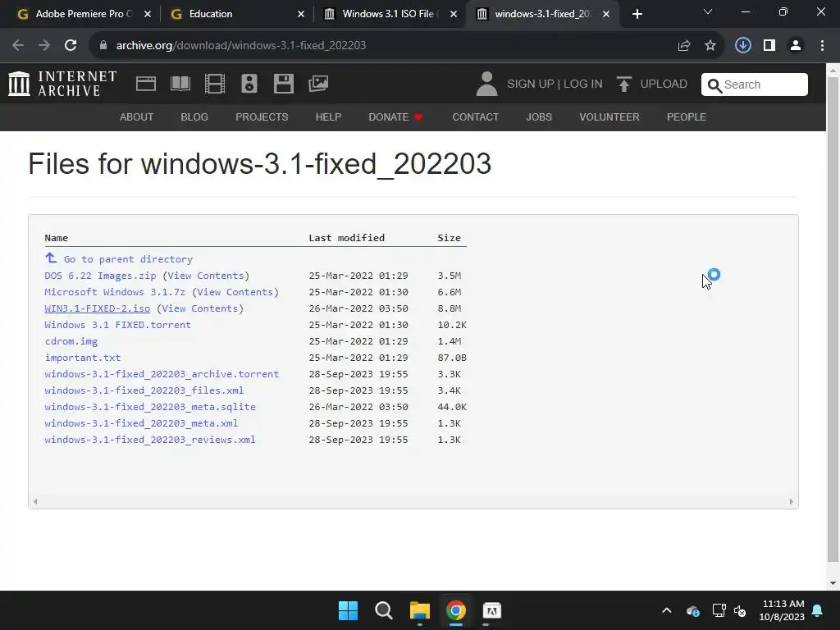
Task: Click the UPLOAD link text
Action: tap(664, 84)
